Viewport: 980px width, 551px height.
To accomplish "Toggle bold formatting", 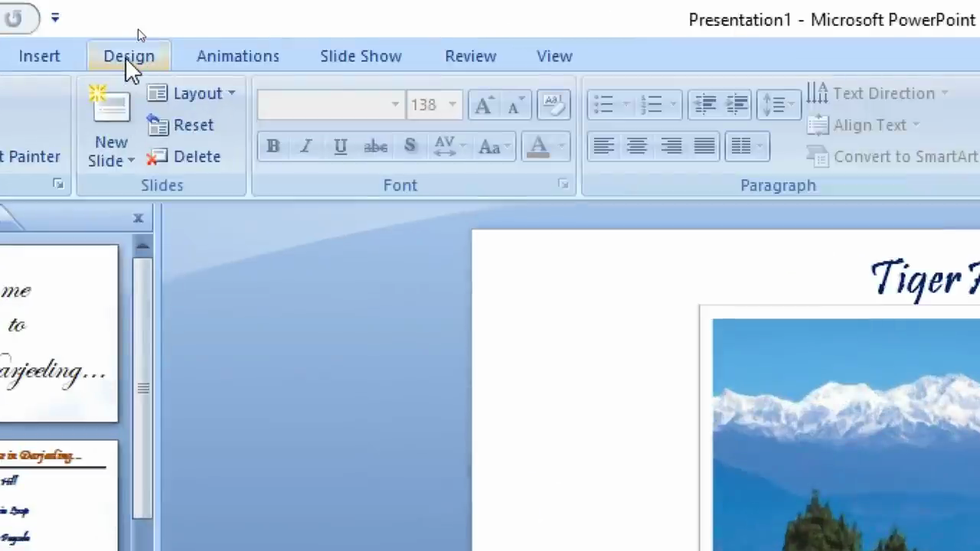I will click(273, 146).
